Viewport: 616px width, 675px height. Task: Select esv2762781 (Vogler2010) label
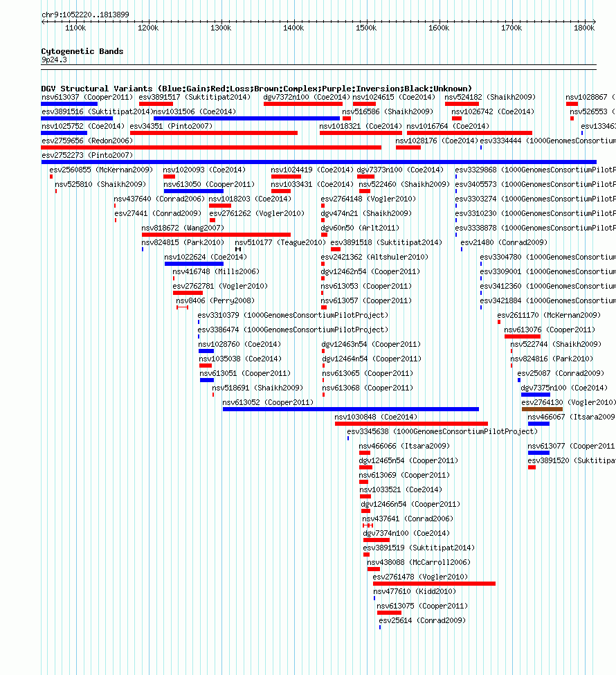220,287
